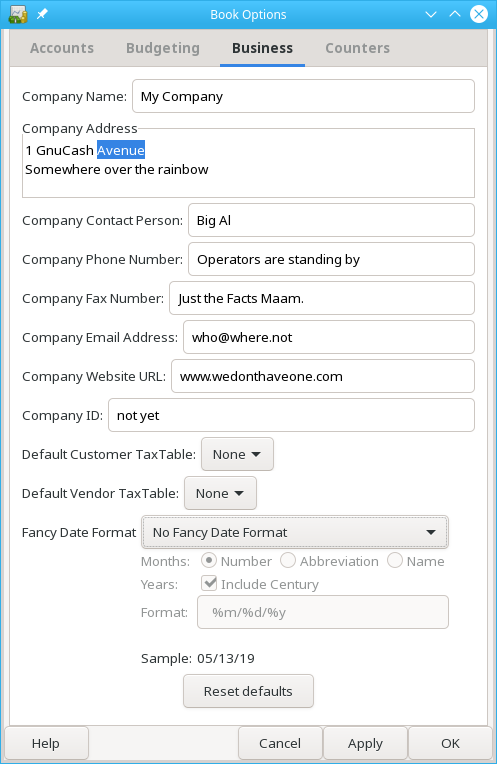Click the Sample date 05/13/19 text

click(226, 659)
